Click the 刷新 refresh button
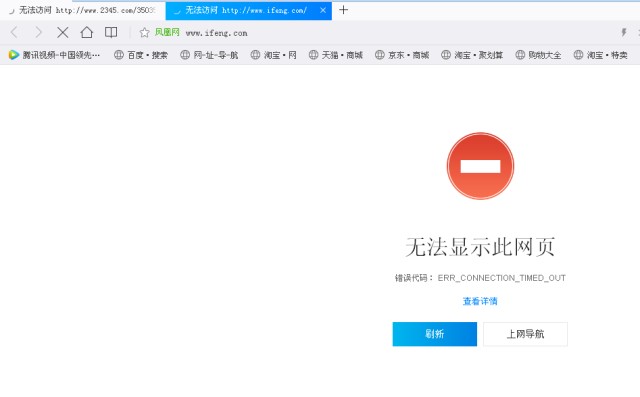The image size is (640, 397). [x=435, y=334]
